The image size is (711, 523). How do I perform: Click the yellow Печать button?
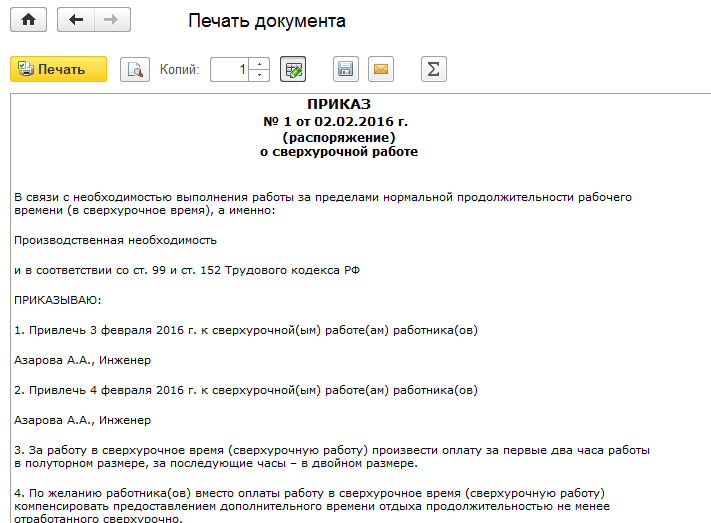(x=58, y=69)
